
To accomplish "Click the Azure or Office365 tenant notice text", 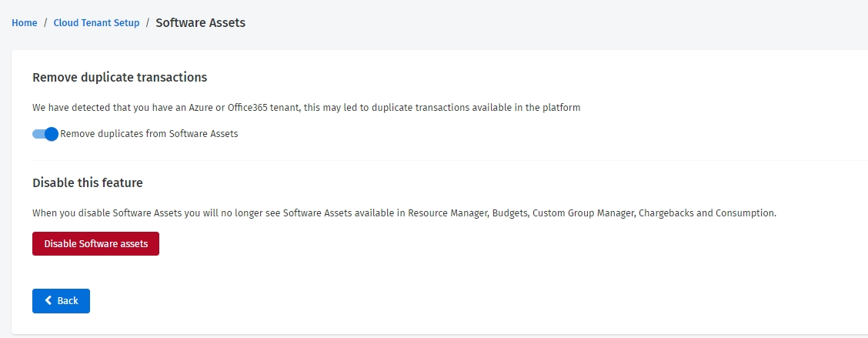I will coord(305,108).
